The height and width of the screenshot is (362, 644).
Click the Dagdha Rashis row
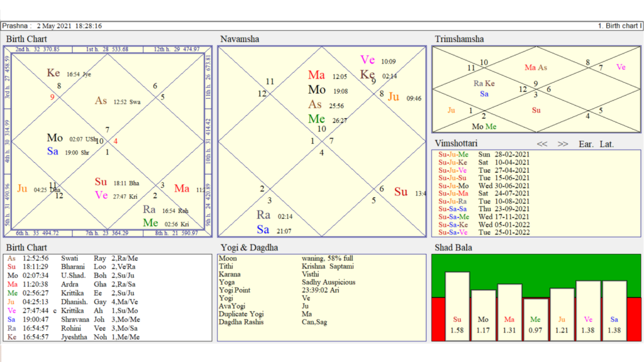pyautogui.click(x=273, y=322)
